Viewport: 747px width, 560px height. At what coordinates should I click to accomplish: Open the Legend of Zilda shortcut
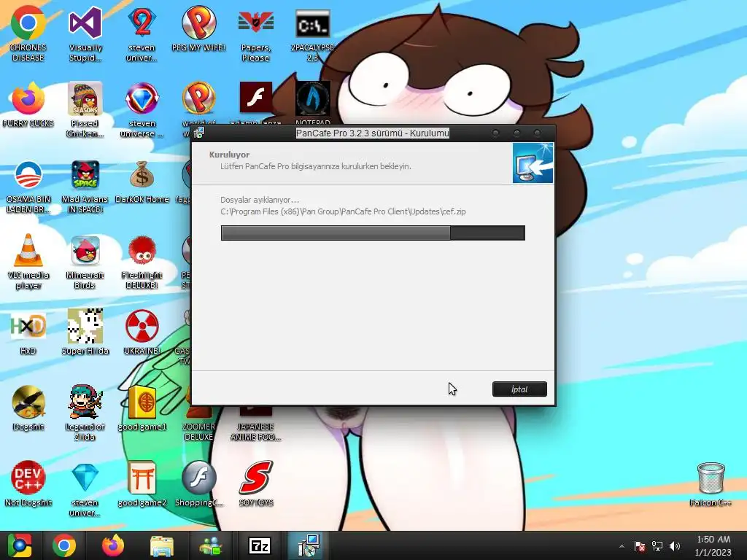[85, 402]
